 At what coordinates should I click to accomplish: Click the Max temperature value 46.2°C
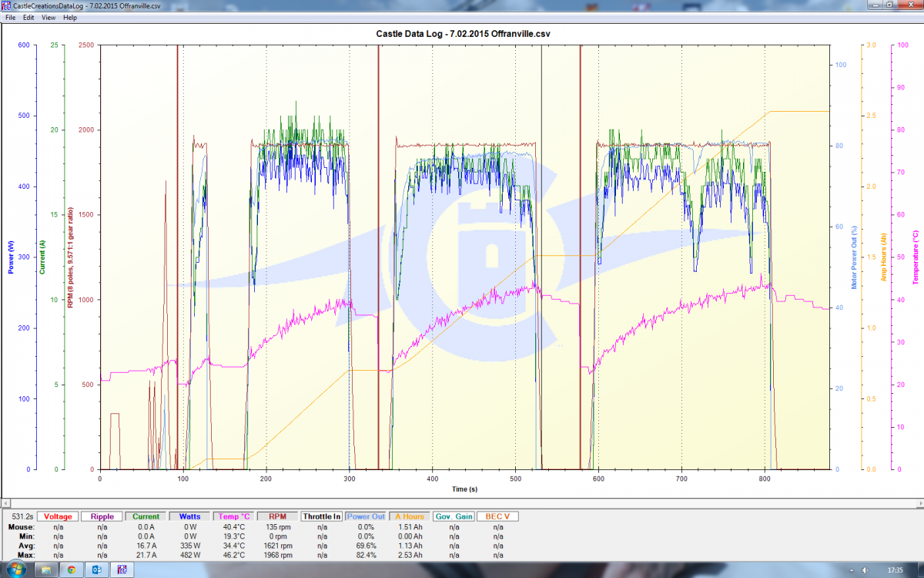coord(233,555)
